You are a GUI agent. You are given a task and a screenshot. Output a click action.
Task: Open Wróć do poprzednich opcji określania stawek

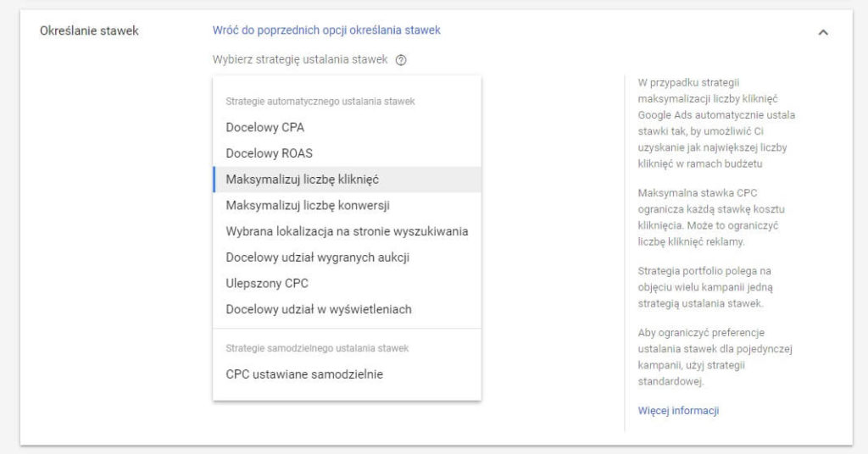pyautogui.click(x=326, y=30)
